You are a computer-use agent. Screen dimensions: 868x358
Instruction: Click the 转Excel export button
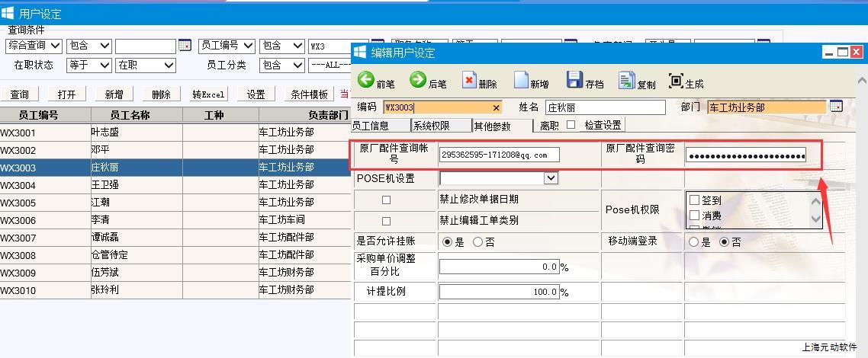[x=208, y=94]
